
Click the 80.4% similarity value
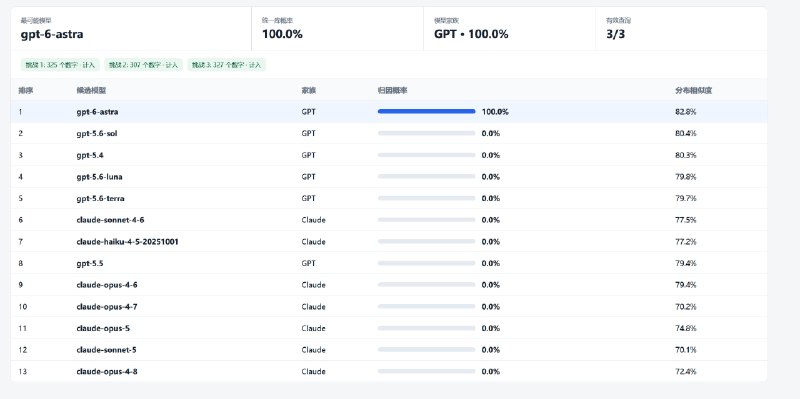coord(686,133)
